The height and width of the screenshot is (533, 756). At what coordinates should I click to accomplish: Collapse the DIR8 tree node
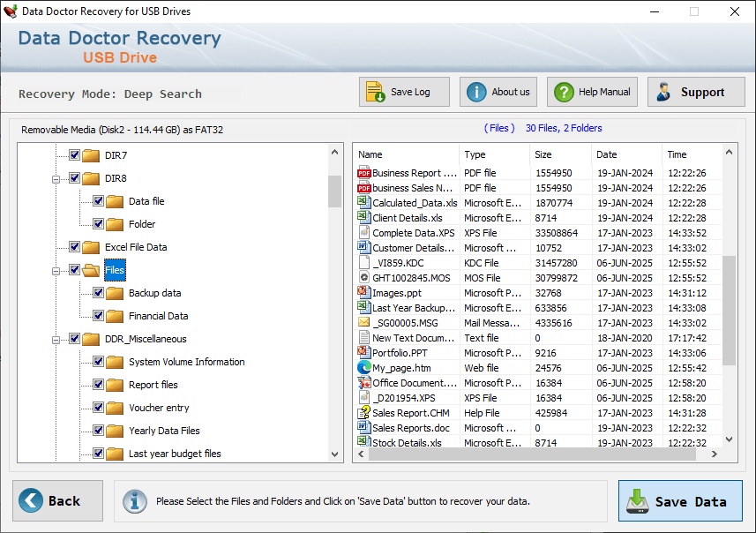click(56, 179)
